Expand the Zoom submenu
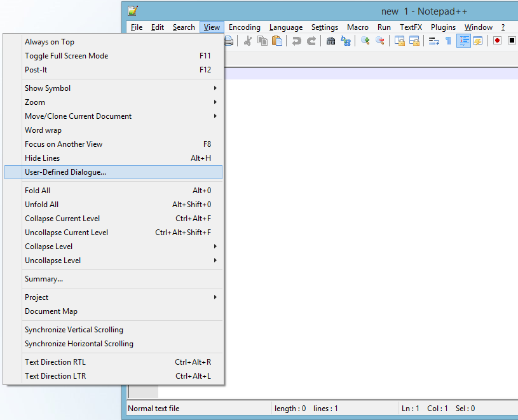Image resolution: width=518 pixels, height=420 pixels. coord(35,102)
